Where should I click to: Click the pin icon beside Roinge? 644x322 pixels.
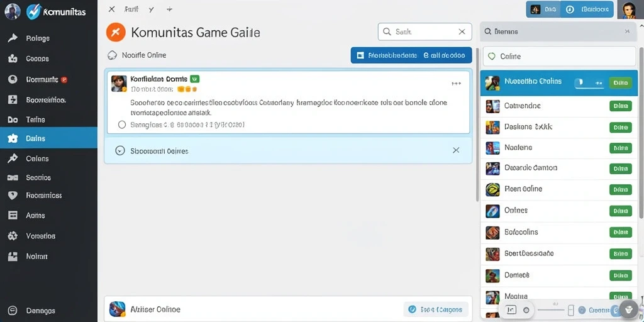click(13, 38)
